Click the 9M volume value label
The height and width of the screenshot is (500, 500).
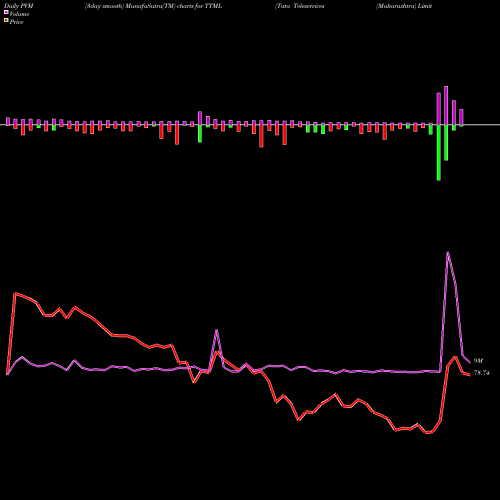click(x=478, y=361)
